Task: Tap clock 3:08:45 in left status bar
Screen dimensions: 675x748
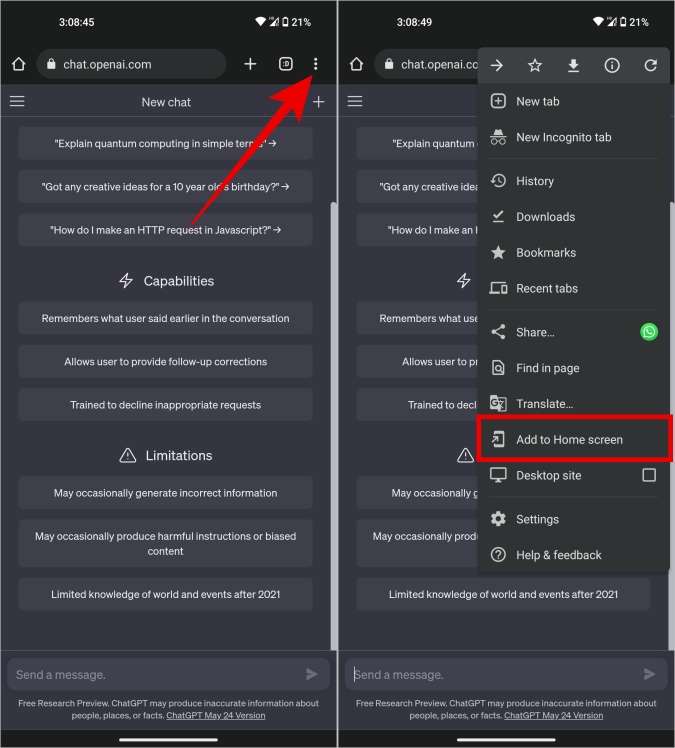Action: [x=76, y=22]
